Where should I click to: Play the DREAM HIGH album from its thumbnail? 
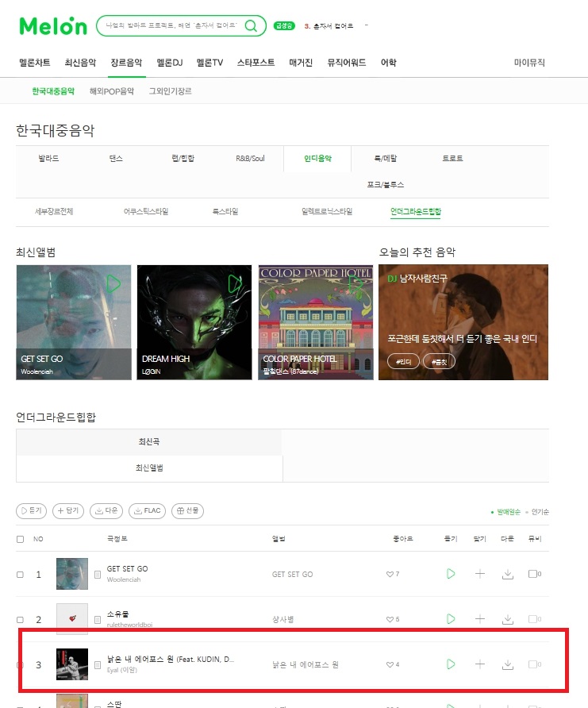235,283
